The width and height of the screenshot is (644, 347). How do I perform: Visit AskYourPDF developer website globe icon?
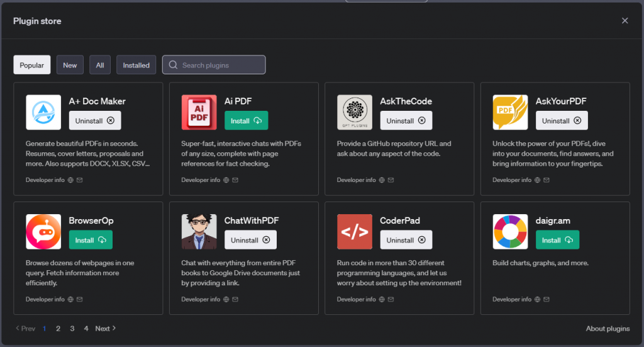point(538,180)
